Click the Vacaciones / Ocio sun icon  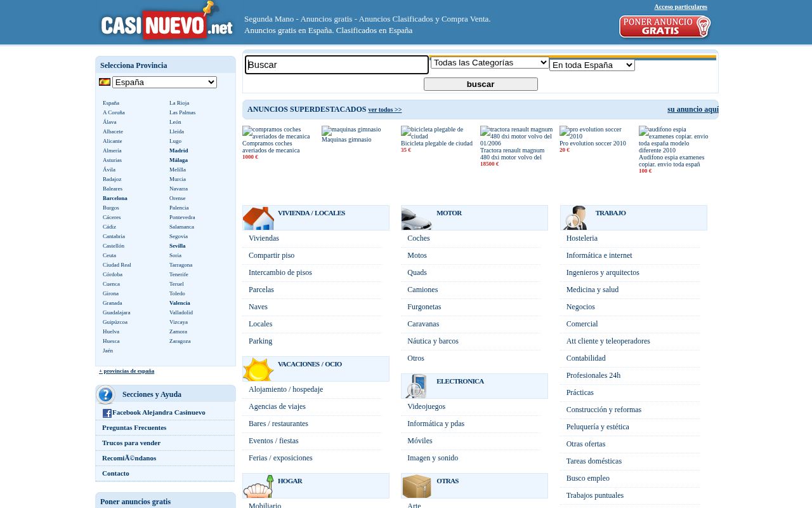click(258, 369)
